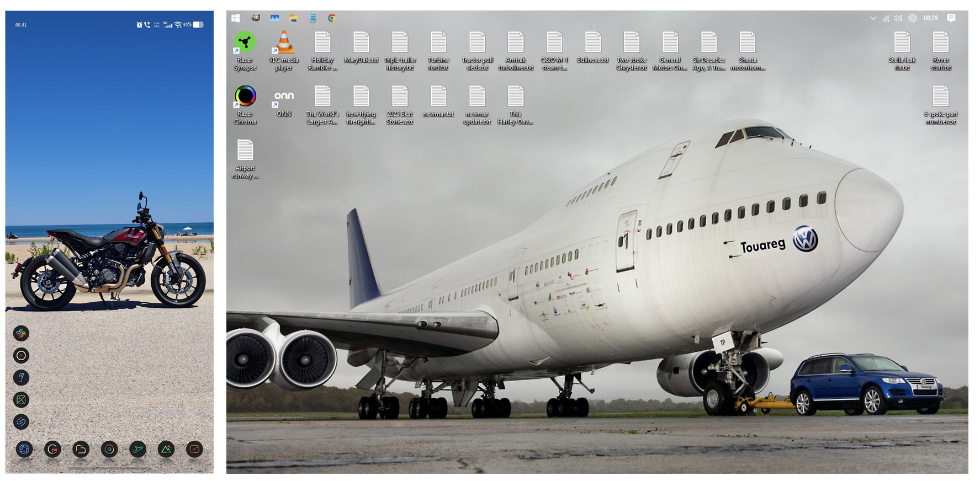Select The World's Largest A... text file
The height and width of the screenshot is (481, 980).
pos(322,105)
